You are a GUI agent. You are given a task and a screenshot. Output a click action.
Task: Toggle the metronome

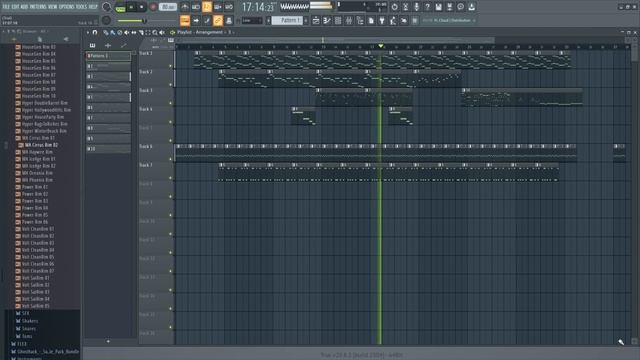point(184,7)
